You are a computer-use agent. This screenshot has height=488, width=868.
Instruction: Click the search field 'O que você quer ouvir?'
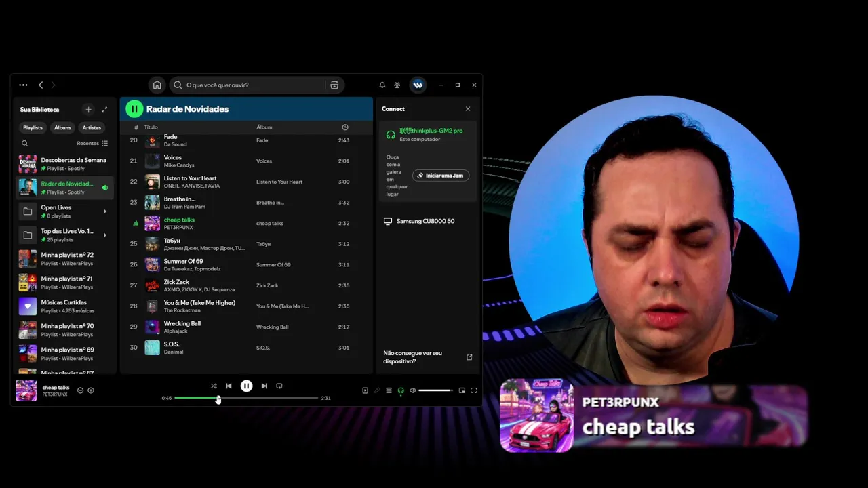[x=248, y=85]
